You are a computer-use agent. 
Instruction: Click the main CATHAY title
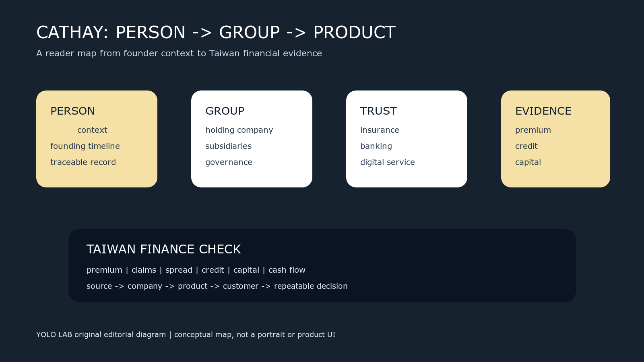216,32
